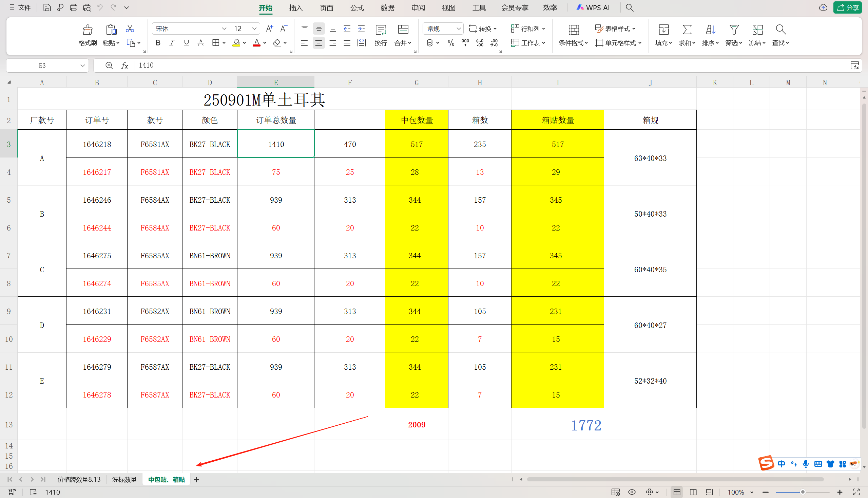Switch to the 洗标数量 sheet tab
Image resolution: width=868 pixels, height=498 pixels.
124,480
